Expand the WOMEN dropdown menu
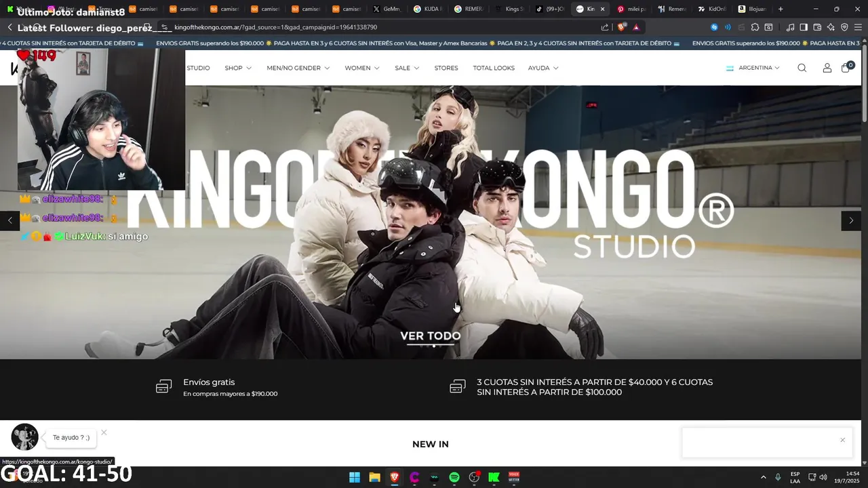The height and width of the screenshot is (488, 868). point(362,68)
